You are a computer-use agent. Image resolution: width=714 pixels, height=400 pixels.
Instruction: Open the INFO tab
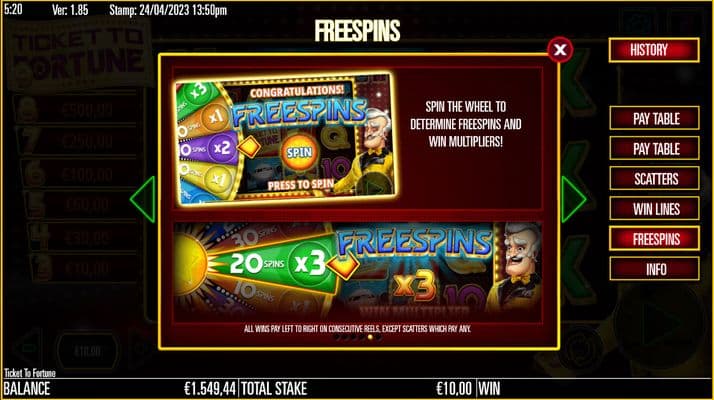(654, 269)
